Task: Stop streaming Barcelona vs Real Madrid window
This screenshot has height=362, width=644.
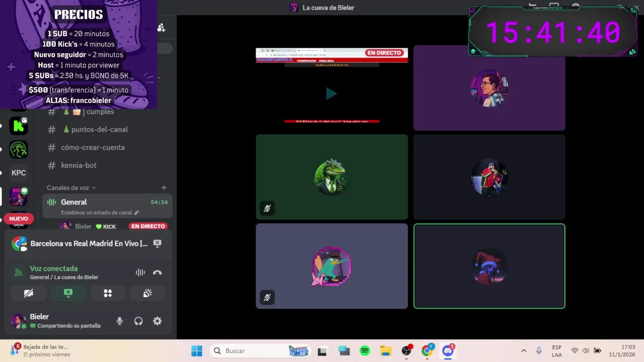Action: click(157, 243)
